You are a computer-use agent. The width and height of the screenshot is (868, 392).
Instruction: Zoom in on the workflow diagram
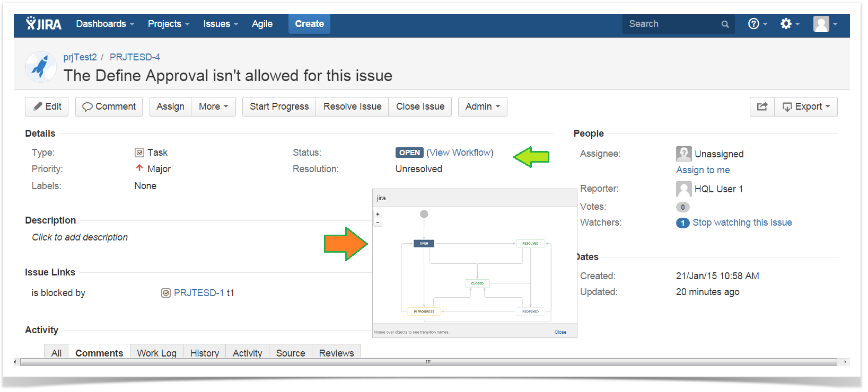click(378, 214)
